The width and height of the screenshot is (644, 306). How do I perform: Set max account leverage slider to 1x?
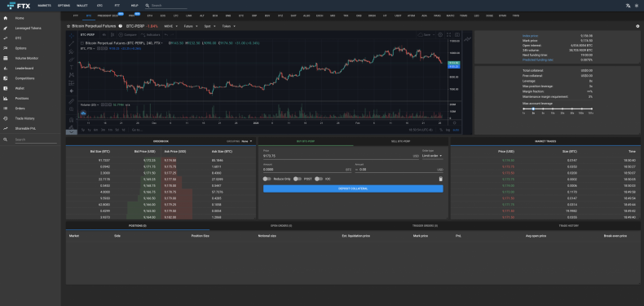tap(523, 109)
